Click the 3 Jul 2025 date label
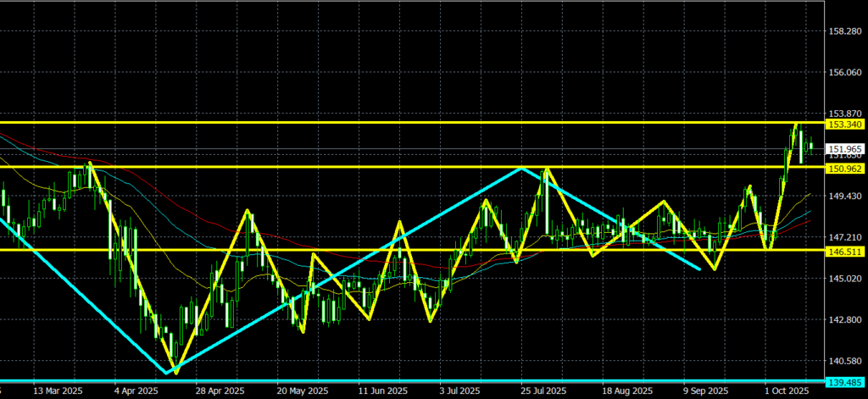The image size is (868, 399). pos(458,392)
